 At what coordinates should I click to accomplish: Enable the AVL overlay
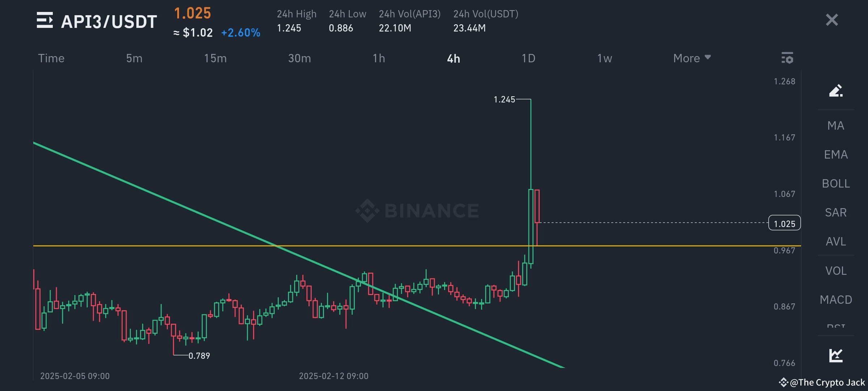point(836,241)
